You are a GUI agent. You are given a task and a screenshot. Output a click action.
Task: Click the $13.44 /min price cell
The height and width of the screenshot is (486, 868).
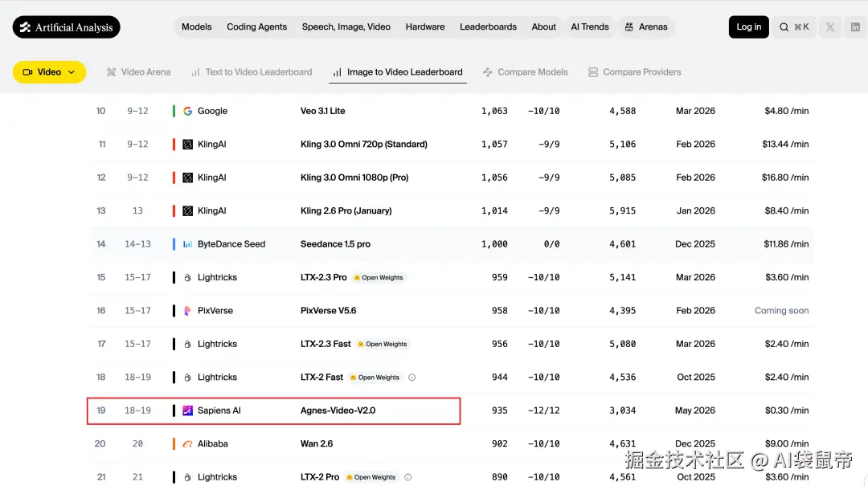click(785, 145)
